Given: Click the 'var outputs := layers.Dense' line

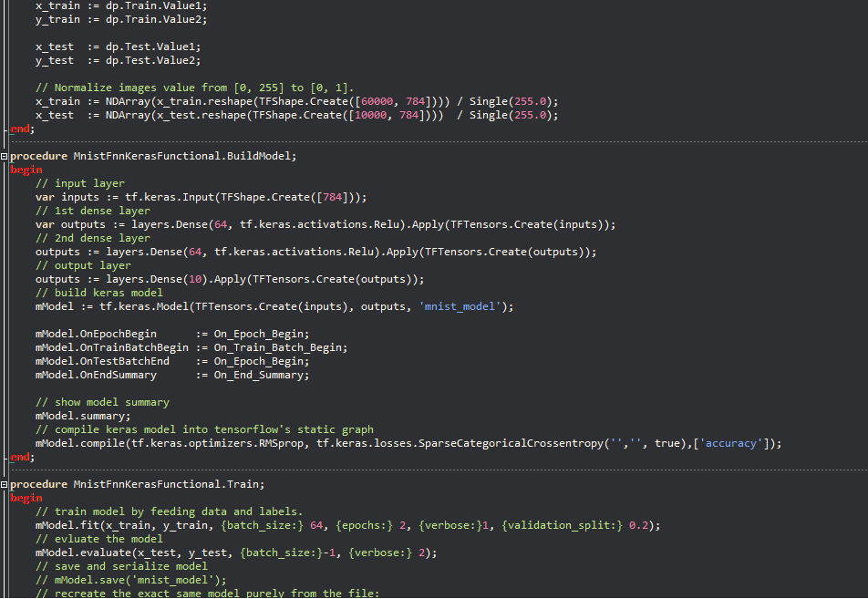Looking at the screenshot, I should coord(325,224).
